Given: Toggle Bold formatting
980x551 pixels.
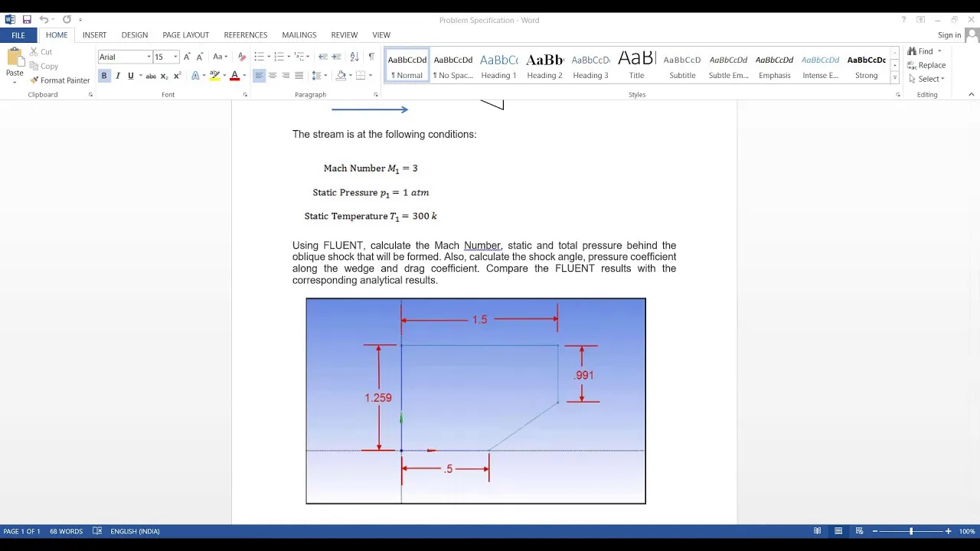Looking at the screenshot, I should [x=104, y=76].
